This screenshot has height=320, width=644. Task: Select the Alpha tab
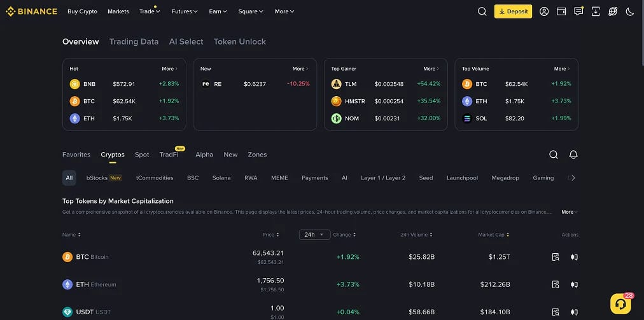click(x=204, y=155)
